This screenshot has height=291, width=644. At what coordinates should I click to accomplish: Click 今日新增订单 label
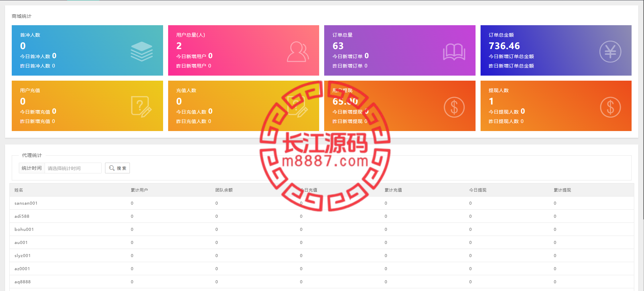tap(348, 56)
